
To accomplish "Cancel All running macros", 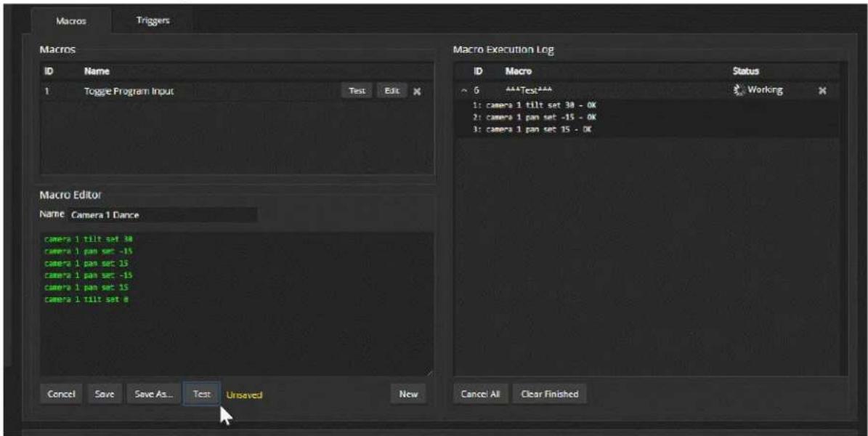I will point(480,394).
